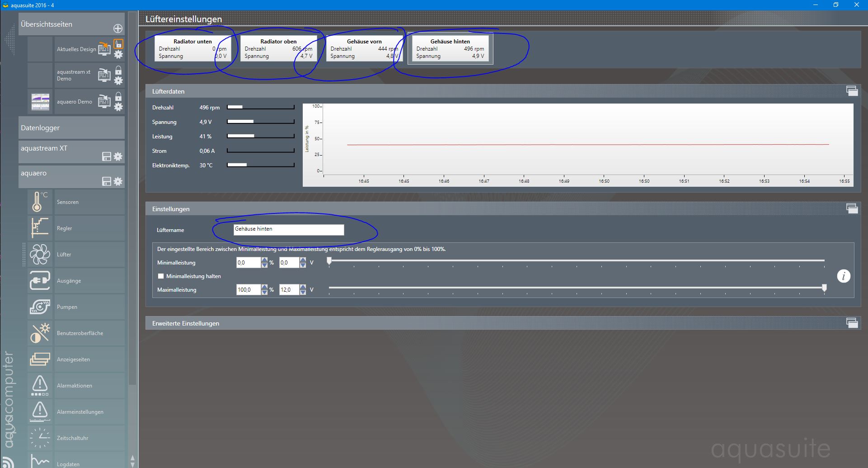
Task: Expand the Erweiterte Einstellungen section
Action: click(x=852, y=323)
